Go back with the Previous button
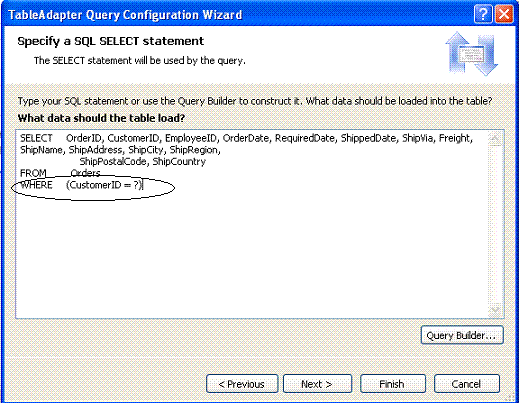 click(x=242, y=384)
